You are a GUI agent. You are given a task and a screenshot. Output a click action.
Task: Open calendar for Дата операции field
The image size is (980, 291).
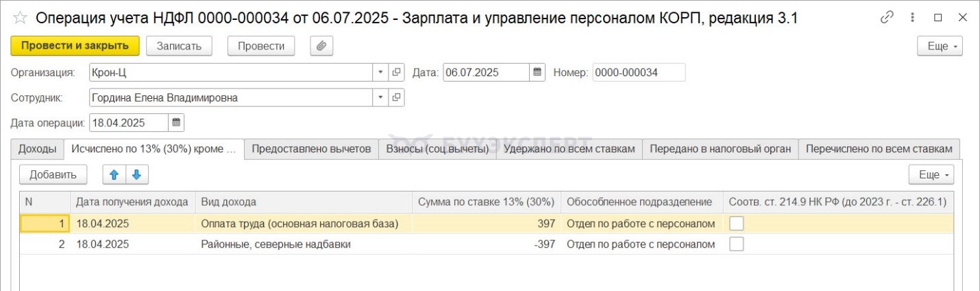click(176, 123)
